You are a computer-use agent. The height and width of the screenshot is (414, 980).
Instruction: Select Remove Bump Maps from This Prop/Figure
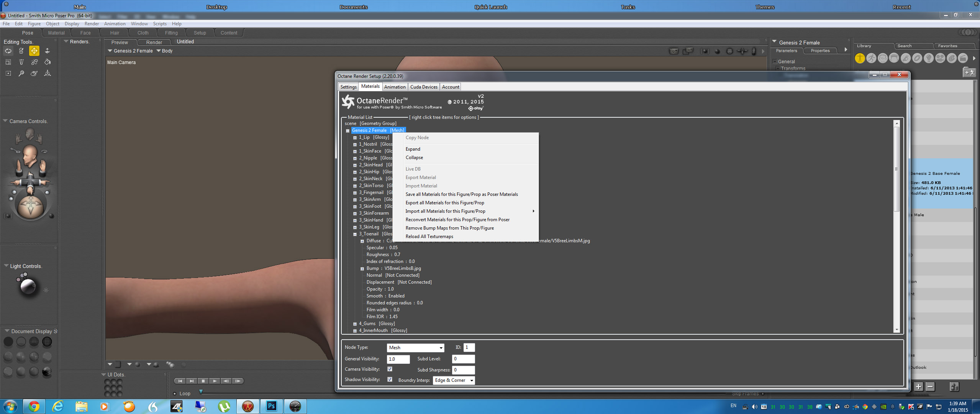(x=465, y=228)
